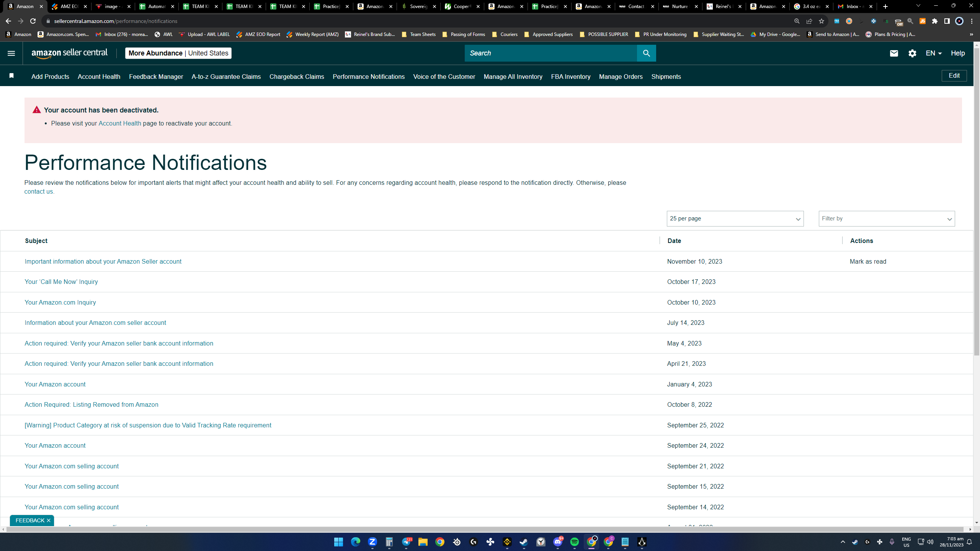Open the messages envelope icon

tap(894, 53)
